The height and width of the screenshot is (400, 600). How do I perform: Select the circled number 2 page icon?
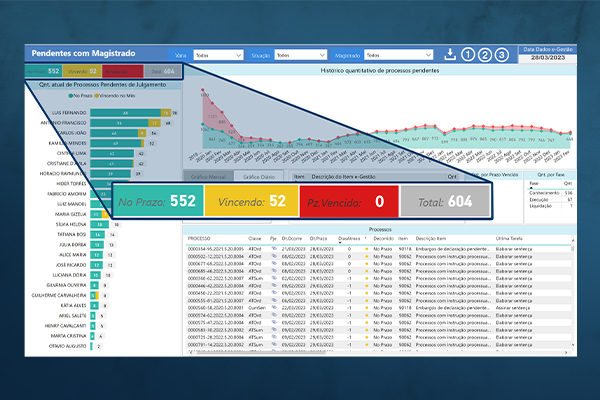tap(484, 55)
